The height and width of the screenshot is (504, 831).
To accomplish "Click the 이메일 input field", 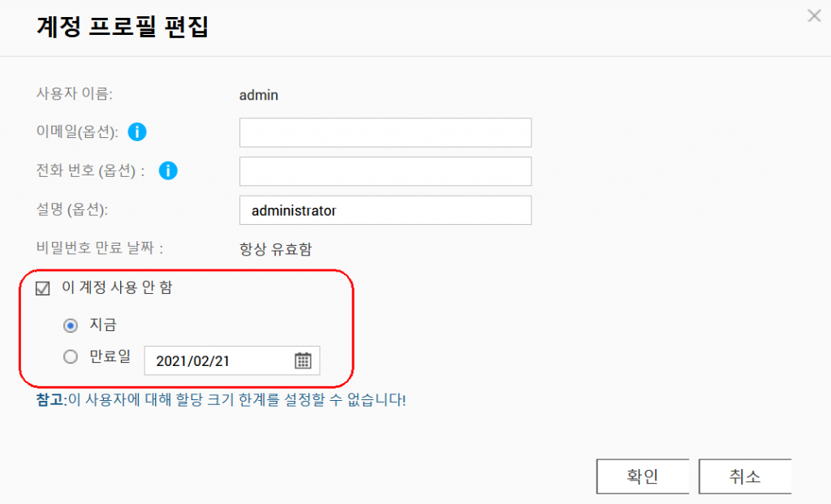I will pyautogui.click(x=385, y=132).
